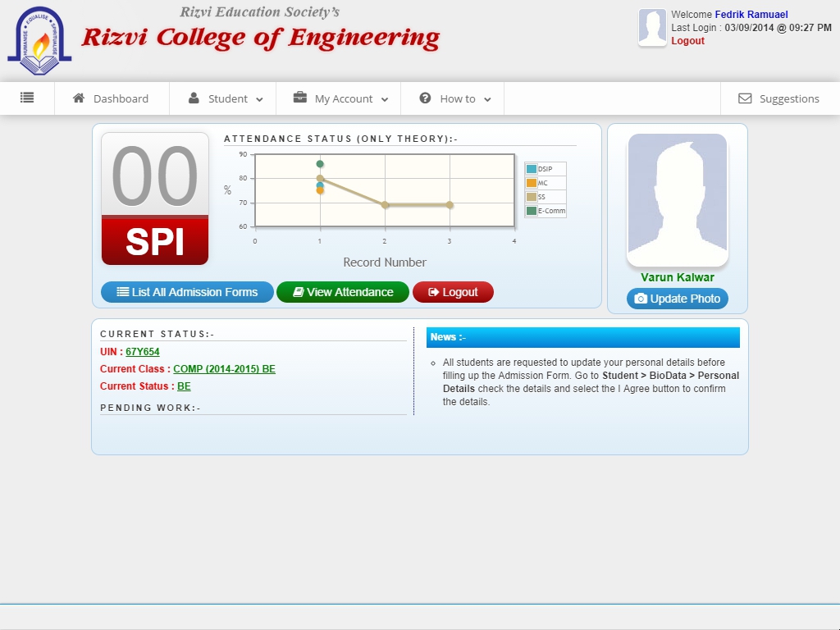Click the Pending Work heading
The height and width of the screenshot is (630, 840).
tap(151, 408)
